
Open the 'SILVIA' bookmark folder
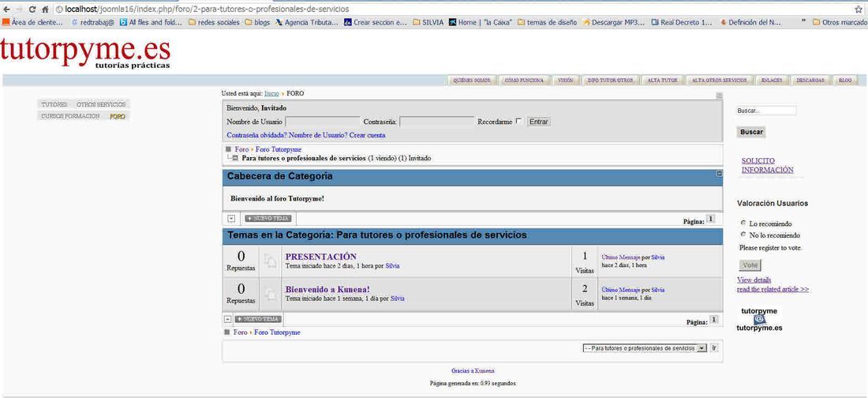click(428, 23)
